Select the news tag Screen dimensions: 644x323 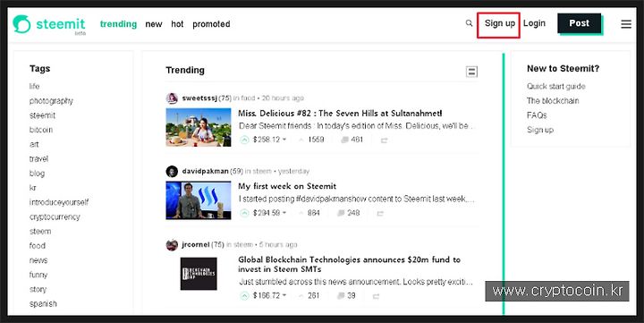coord(38,260)
